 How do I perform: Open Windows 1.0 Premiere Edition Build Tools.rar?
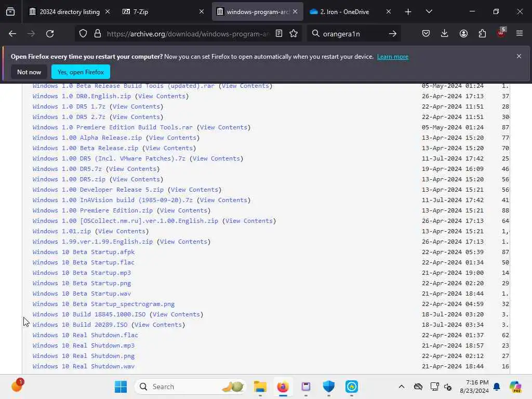(113, 128)
